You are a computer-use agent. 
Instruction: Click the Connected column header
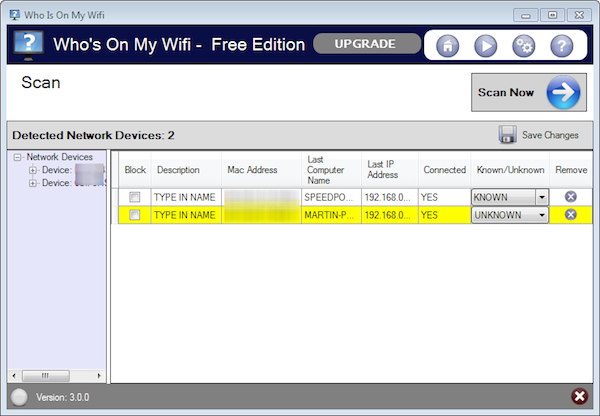tap(444, 170)
